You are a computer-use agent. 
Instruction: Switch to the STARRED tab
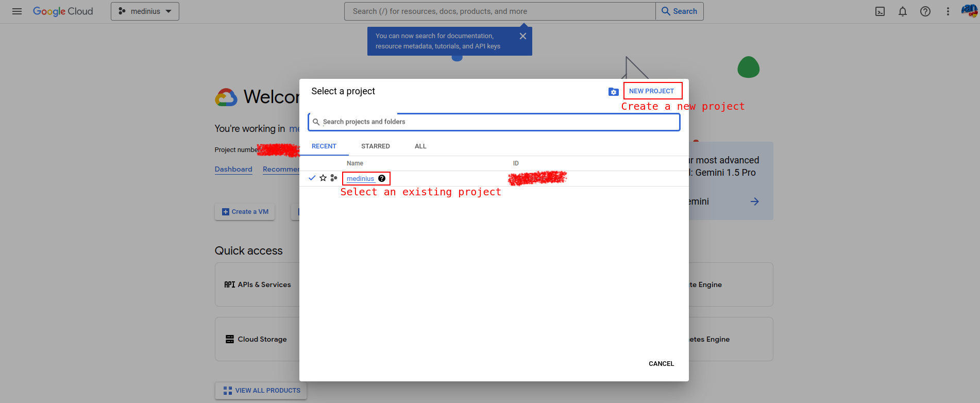pos(375,146)
